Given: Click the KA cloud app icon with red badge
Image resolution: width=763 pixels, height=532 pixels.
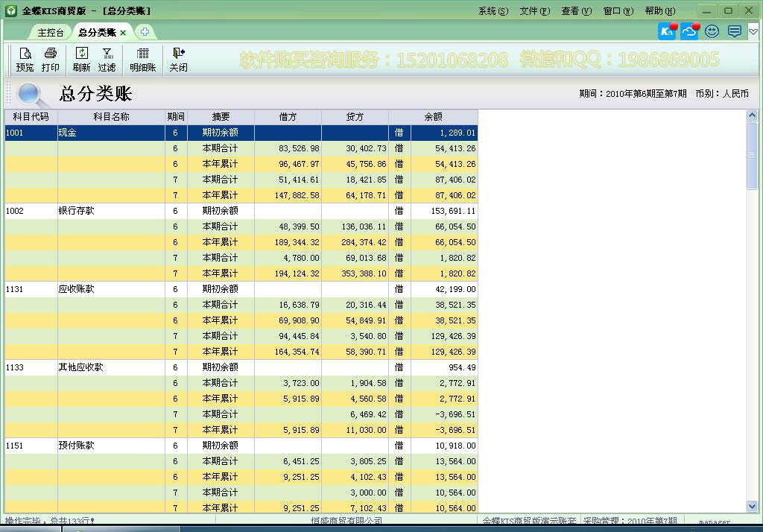Looking at the screenshot, I should tap(665, 31).
